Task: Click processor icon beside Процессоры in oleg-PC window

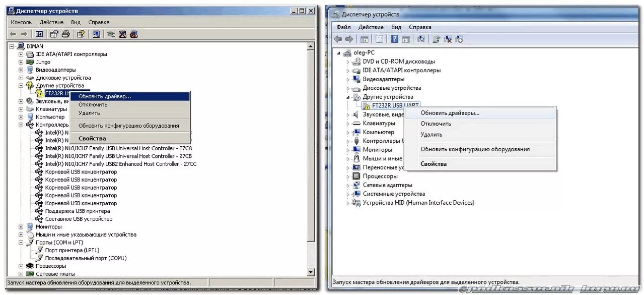Action: [x=357, y=176]
